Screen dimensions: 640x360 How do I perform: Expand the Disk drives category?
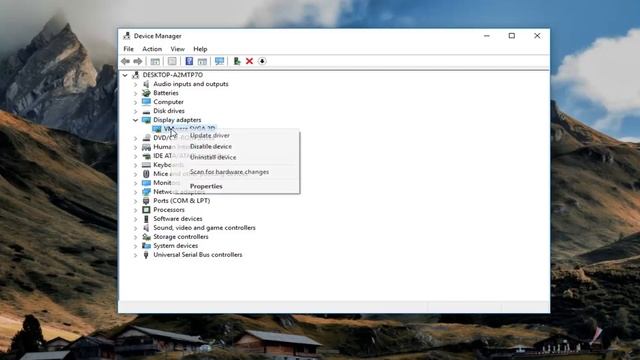[136, 111]
